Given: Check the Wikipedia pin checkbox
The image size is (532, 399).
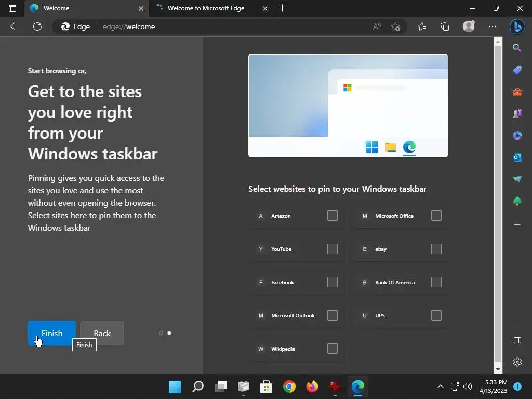Looking at the screenshot, I should (x=332, y=349).
